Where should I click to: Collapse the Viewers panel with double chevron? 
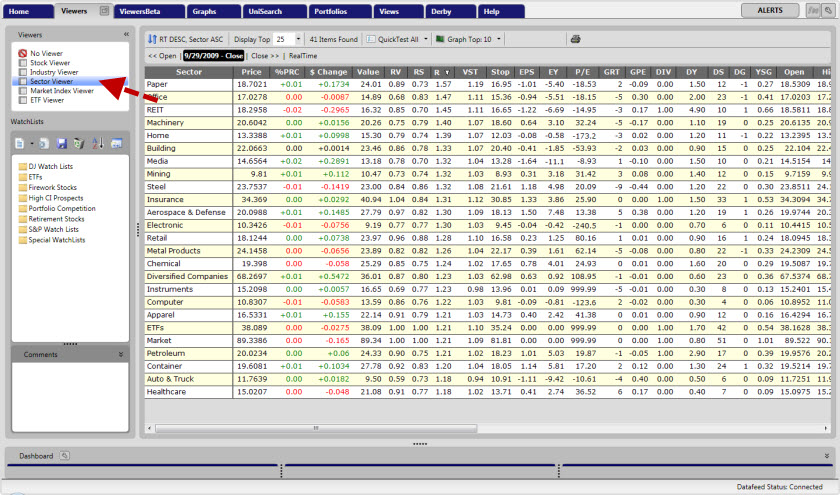[126, 34]
